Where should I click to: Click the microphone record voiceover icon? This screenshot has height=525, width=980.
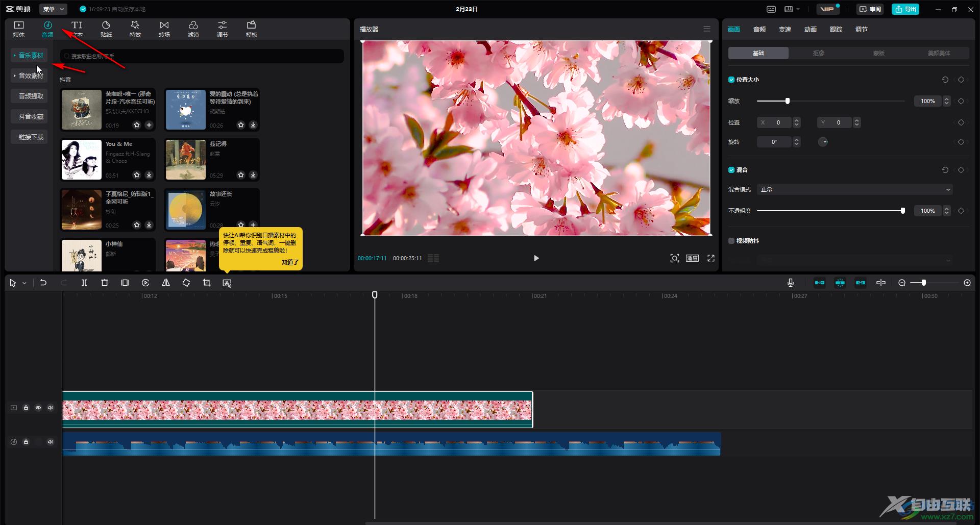(791, 283)
